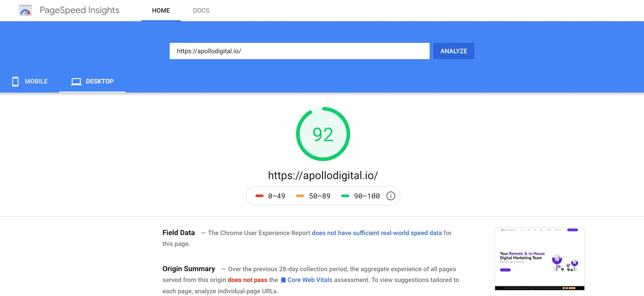Click the mobile phone icon

pyautogui.click(x=15, y=81)
